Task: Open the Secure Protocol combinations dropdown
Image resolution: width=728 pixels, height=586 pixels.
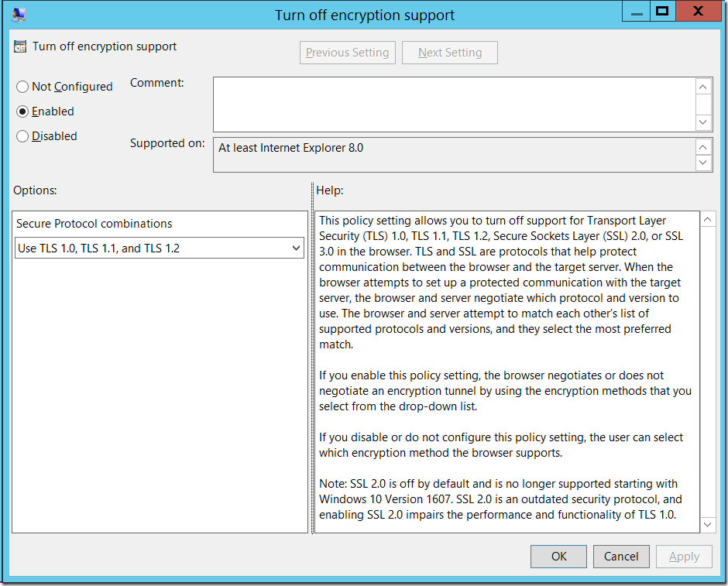Action: (160, 248)
